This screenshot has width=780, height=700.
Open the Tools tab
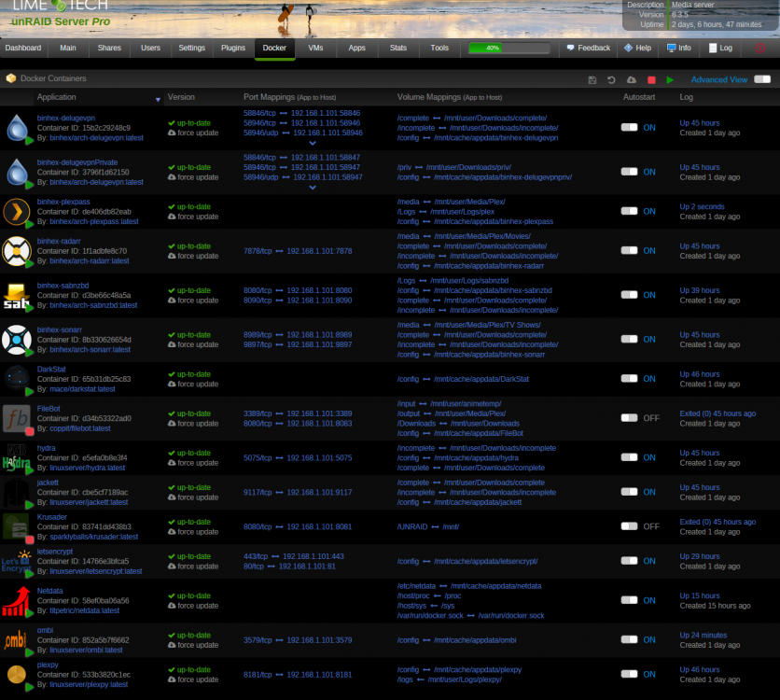click(x=439, y=48)
